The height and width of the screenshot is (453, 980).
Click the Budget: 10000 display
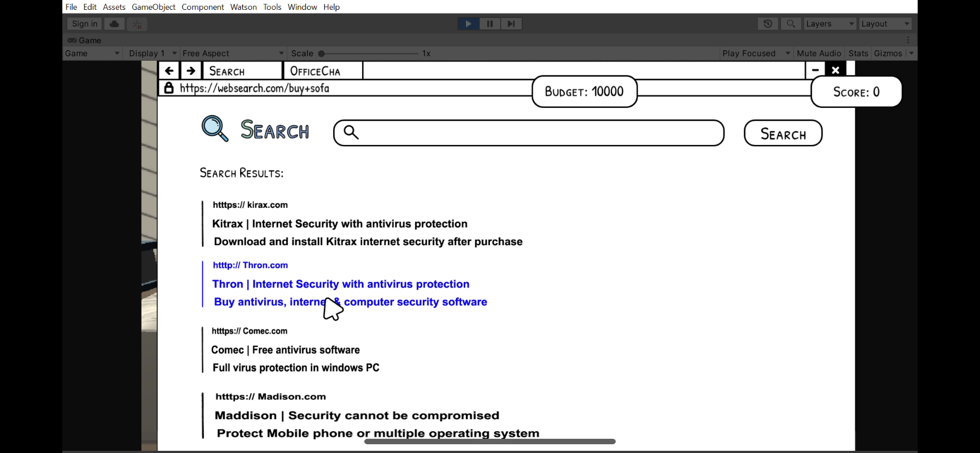click(585, 91)
